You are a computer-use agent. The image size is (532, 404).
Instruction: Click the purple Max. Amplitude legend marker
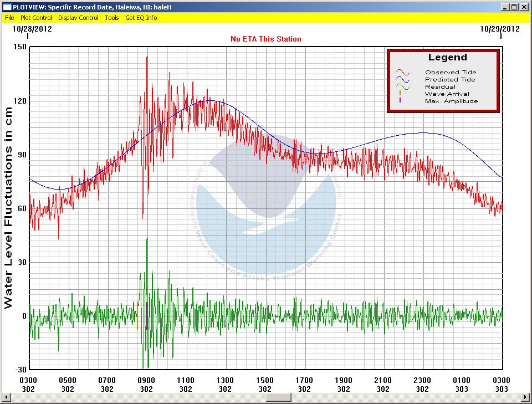[400, 101]
